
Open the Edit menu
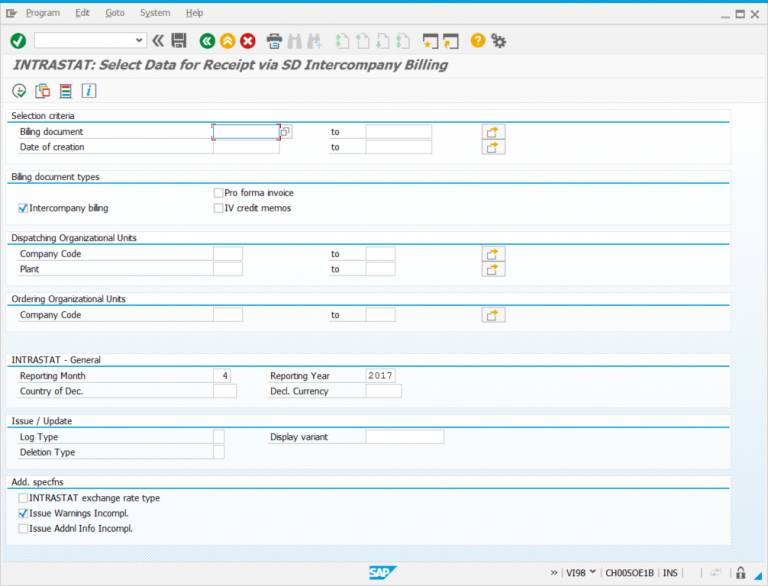click(x=82, y=13)
